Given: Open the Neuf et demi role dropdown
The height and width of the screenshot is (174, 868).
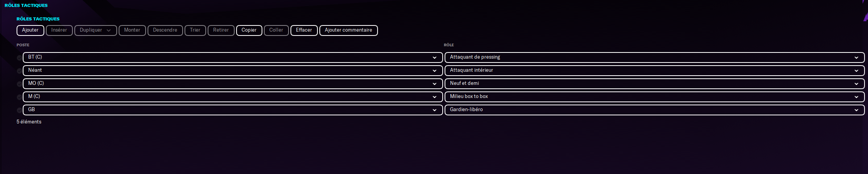Looking at the screenshot, I should [x=655, y=84].
